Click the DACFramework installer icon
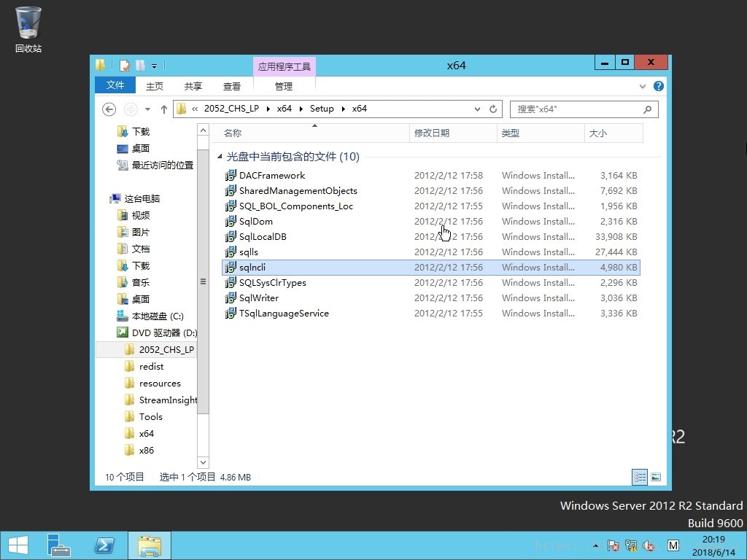Viewport: 747px width, 560px height. pos(231,176)
